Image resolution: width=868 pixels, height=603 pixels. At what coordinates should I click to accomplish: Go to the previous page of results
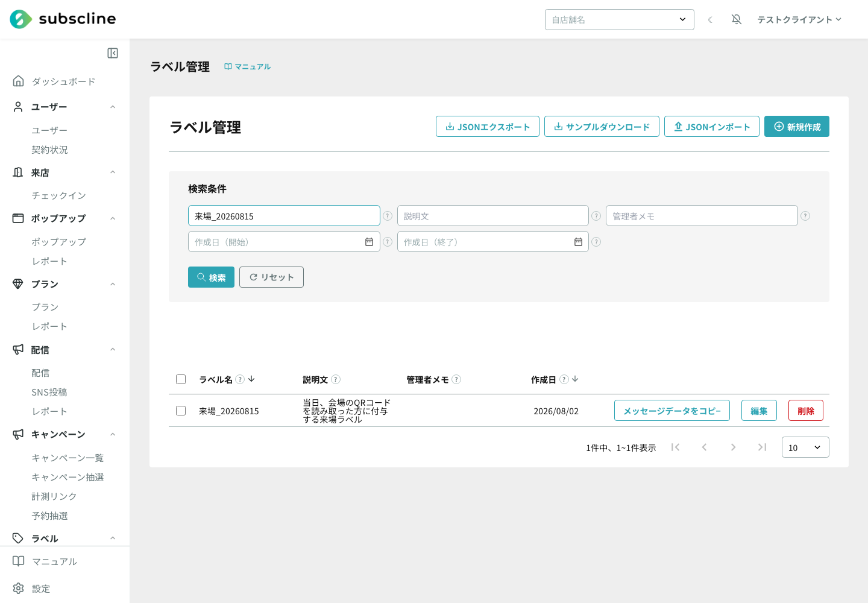coord(704,447)
